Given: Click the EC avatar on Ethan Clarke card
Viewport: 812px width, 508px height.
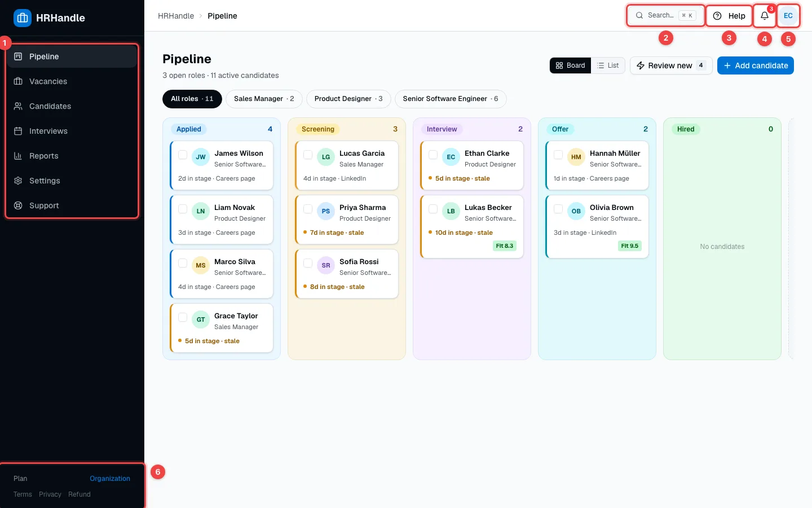Looking at the screenshot, I should pos(451,157).
